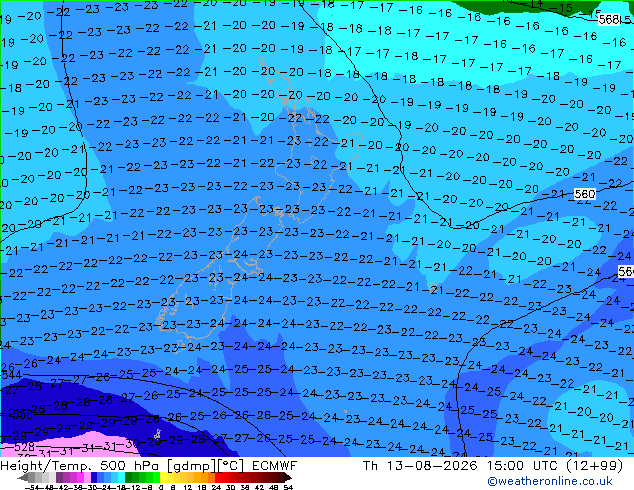
Task: Click the dark maroon right arrow end of legend
Action: click(x=287, y=477)
